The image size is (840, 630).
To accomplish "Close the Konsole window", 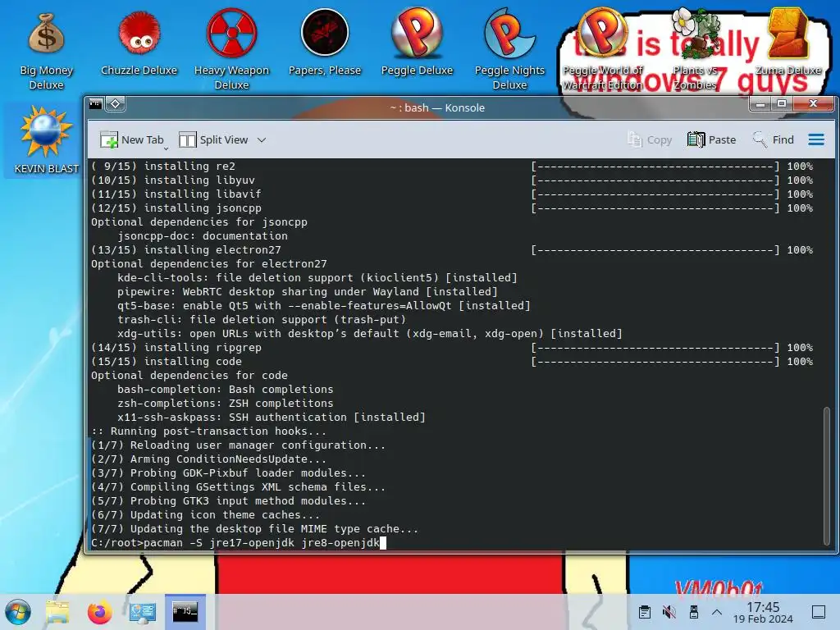I will (813, 103).
